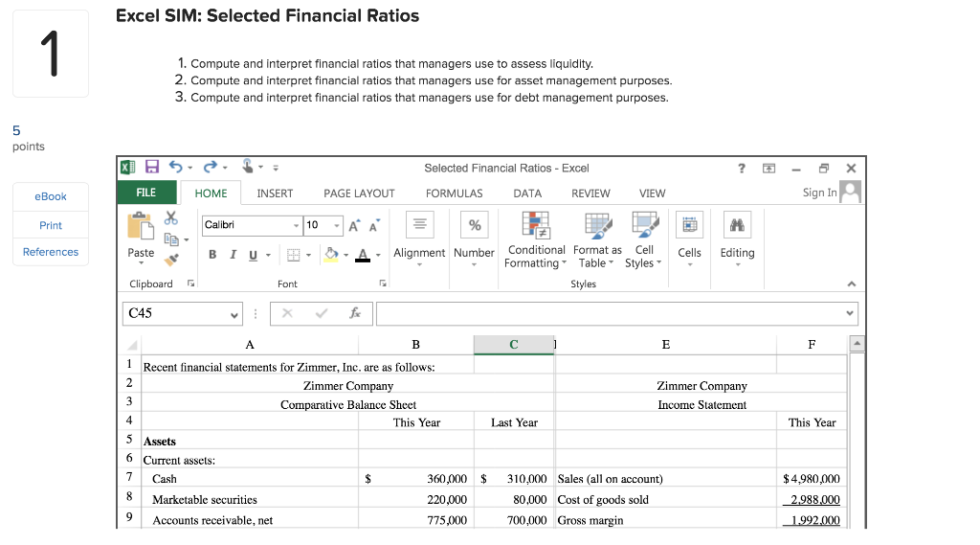
Task: Toggle Underline formatting
Action: pos(253,255)
